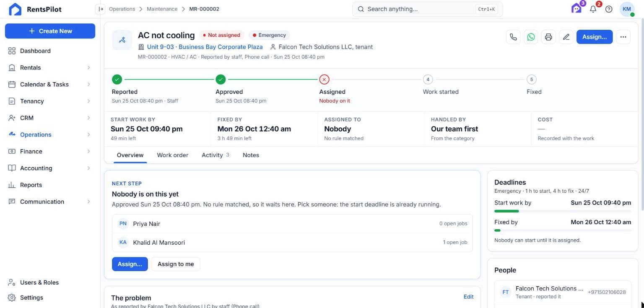Viewport: 644px width, 308px height.
Task: Click the Dashboard sidebar item
Action: [50, 51]
